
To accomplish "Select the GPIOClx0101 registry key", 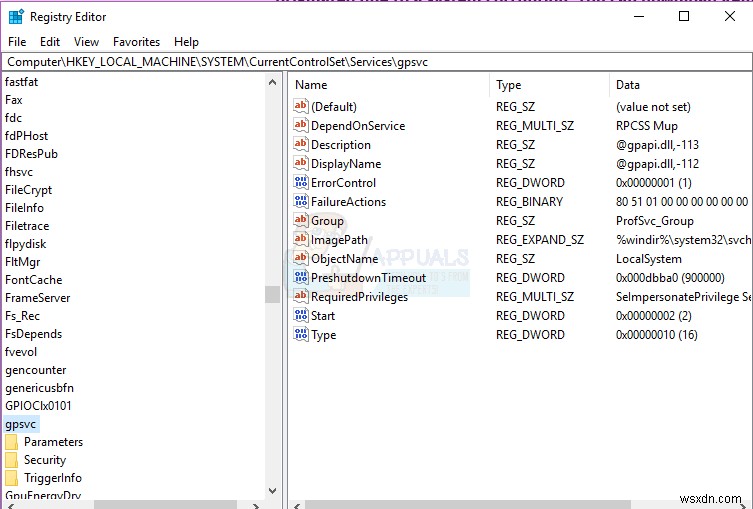I will click(38, 406).
